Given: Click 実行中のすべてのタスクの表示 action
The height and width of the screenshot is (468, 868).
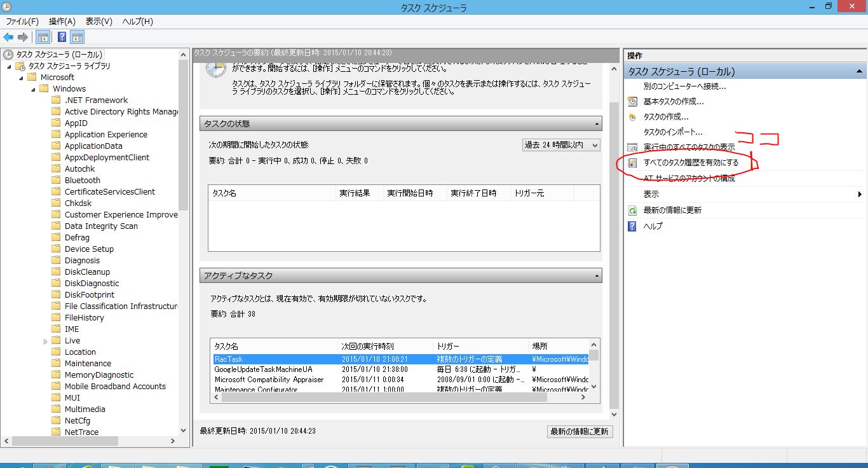Looking at the screenshot, I should 689,148.
